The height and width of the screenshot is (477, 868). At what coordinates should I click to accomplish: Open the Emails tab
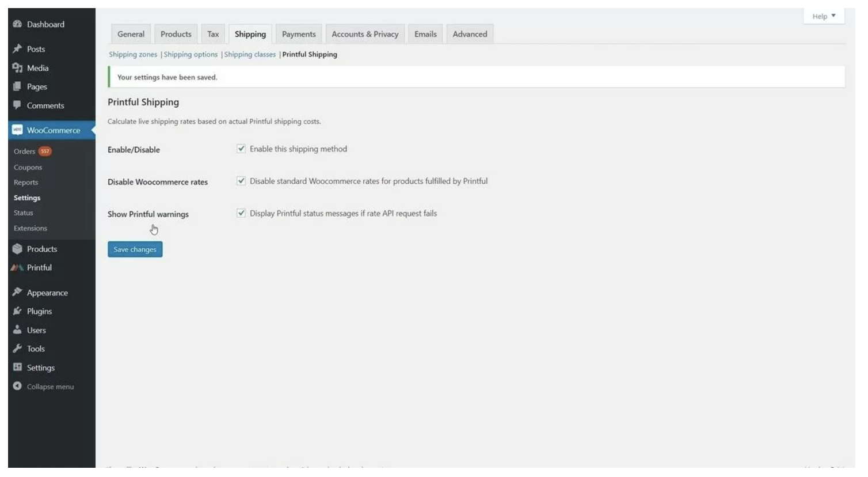click(x=425, y=34)
